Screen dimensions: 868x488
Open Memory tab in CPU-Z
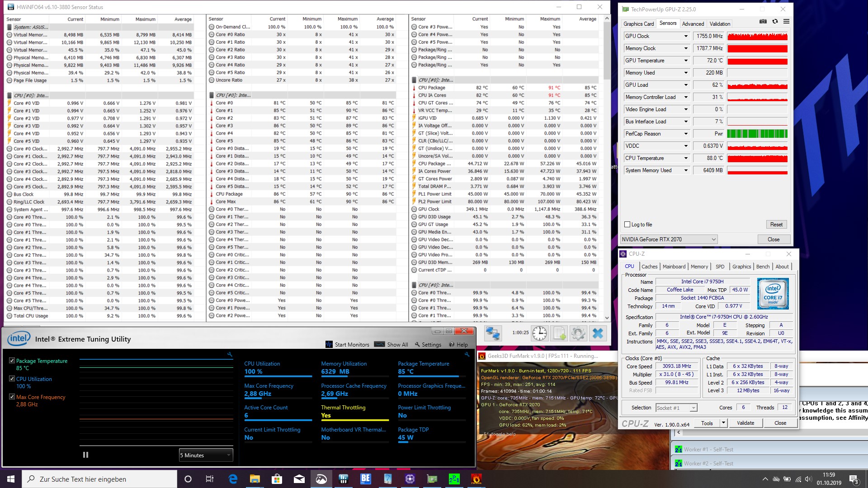(699, 267)
